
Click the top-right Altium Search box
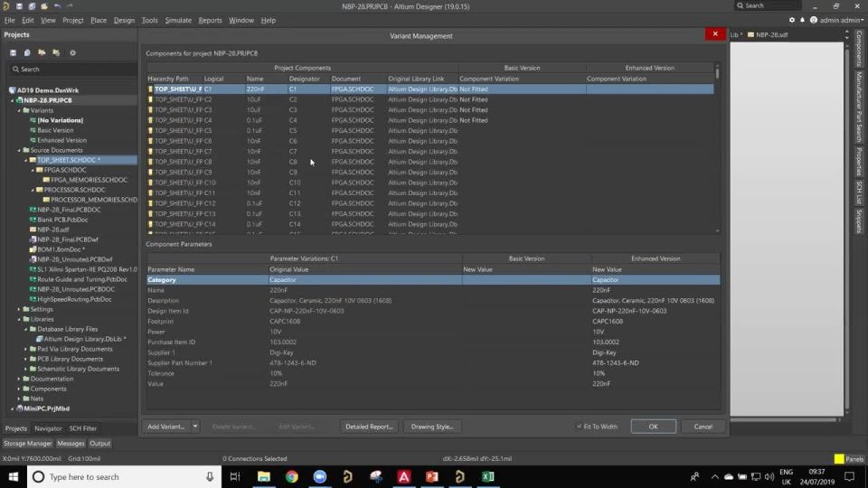(x=769, y=5)
